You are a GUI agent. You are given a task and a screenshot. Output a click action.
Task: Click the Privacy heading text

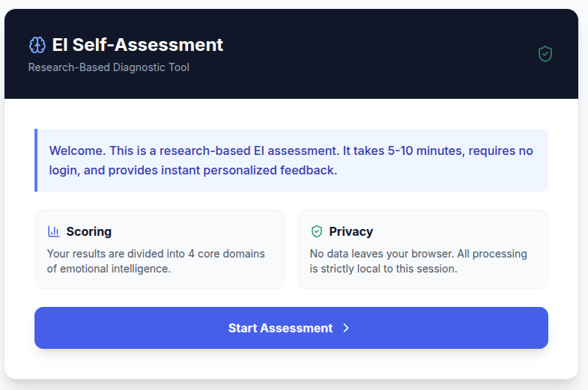pyautogui.click(x=351, y=231)
